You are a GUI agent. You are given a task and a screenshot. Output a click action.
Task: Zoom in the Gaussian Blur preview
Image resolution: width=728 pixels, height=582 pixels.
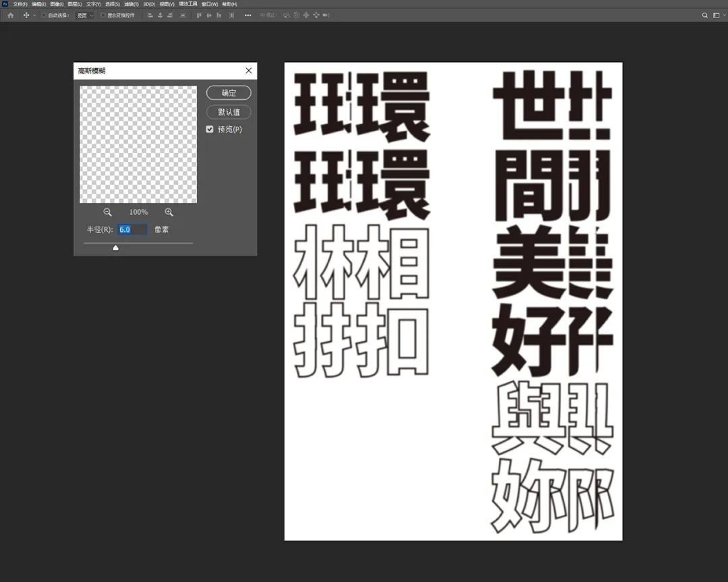pyautogui.click(x=169, y=212)
